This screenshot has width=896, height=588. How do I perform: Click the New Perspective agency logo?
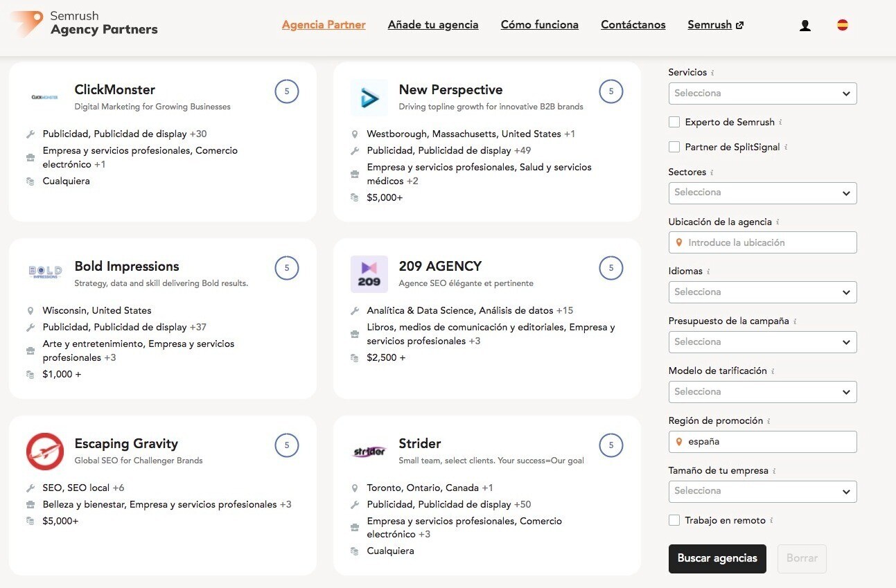click(x=369, y=98)
